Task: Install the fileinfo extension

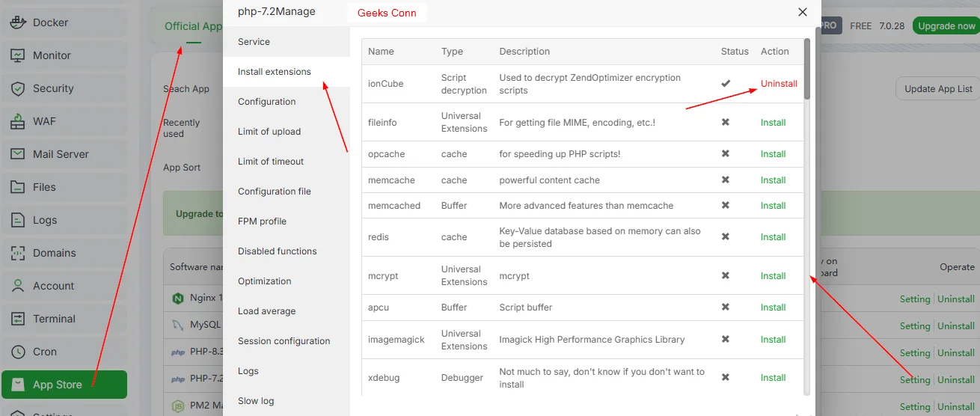Action: click(773, 123)
